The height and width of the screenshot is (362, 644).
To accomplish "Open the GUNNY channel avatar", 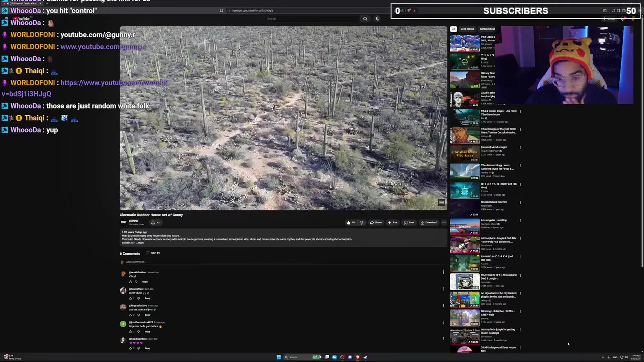I will [123, 222].
